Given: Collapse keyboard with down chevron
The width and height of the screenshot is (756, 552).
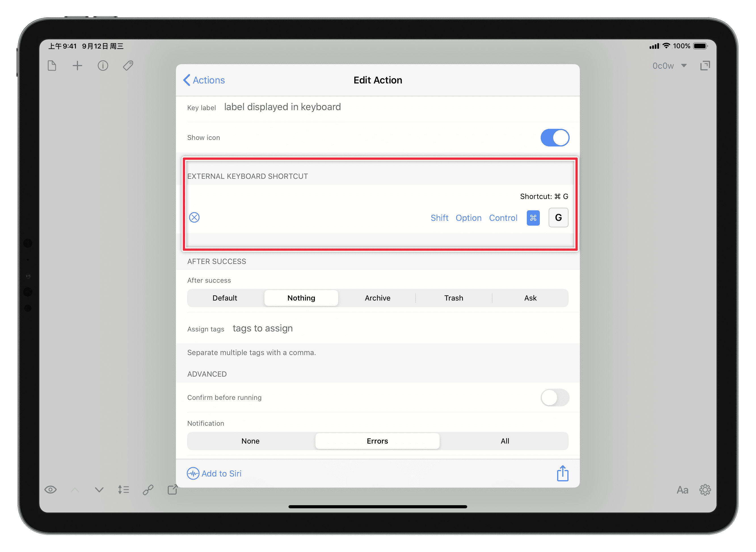Looking at the screenshot, I should click(99, 490).
